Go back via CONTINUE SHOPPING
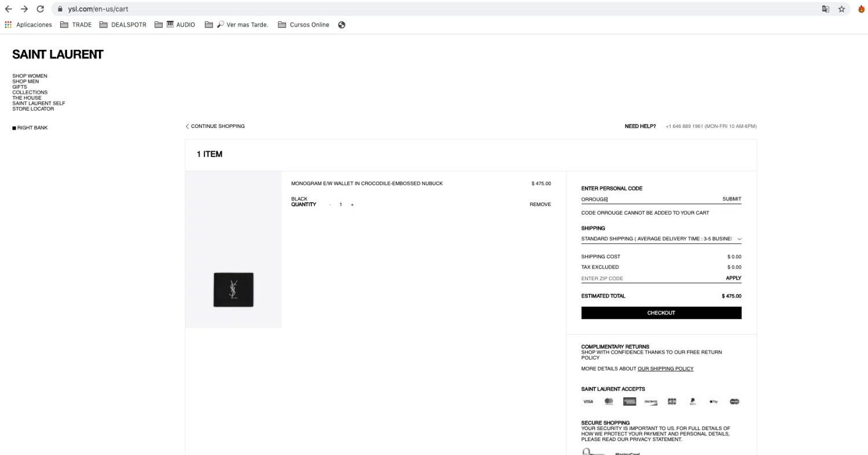Viewport: 868px width, 455px height. [x=215, y=126]
